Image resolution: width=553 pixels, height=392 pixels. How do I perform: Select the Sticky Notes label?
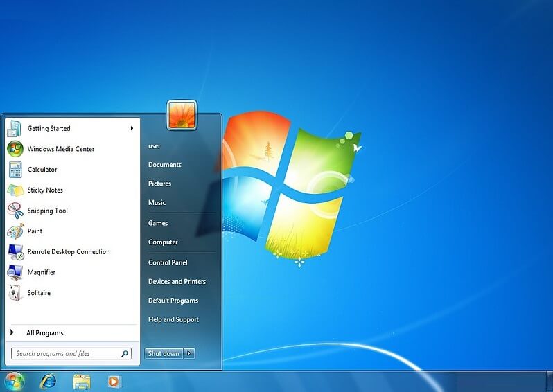[x=45, y=190]
